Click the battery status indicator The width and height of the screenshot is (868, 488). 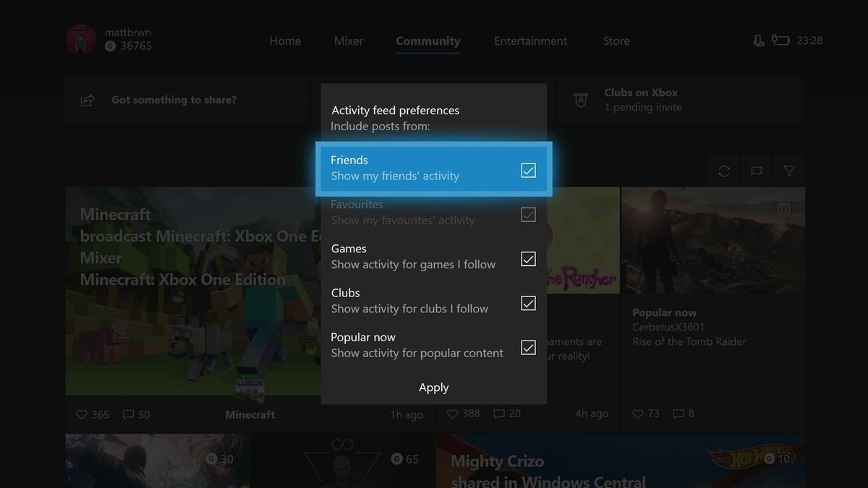coord(780,40)
